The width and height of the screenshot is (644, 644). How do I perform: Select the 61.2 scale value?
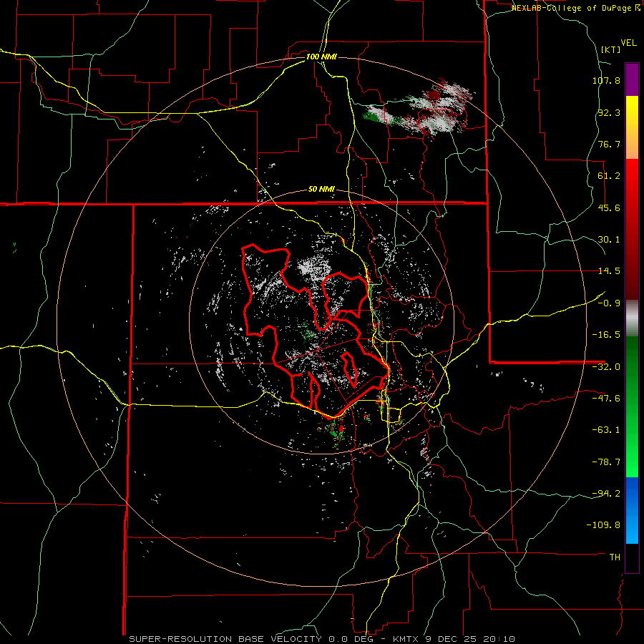(609, 176)
